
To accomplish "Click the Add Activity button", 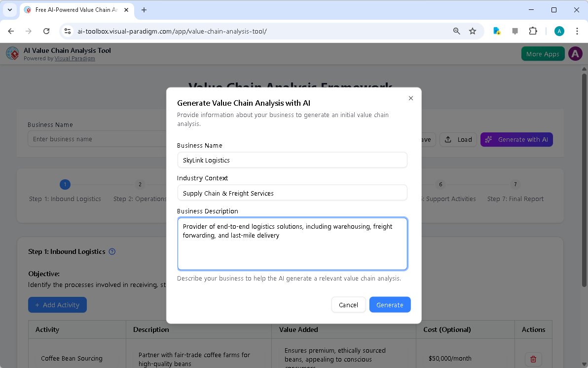I will click(57, 305).
